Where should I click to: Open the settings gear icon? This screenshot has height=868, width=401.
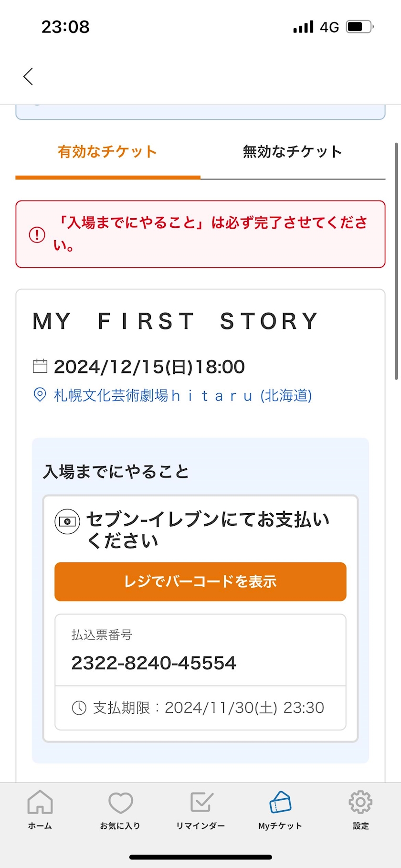click(x=360, y=802)
